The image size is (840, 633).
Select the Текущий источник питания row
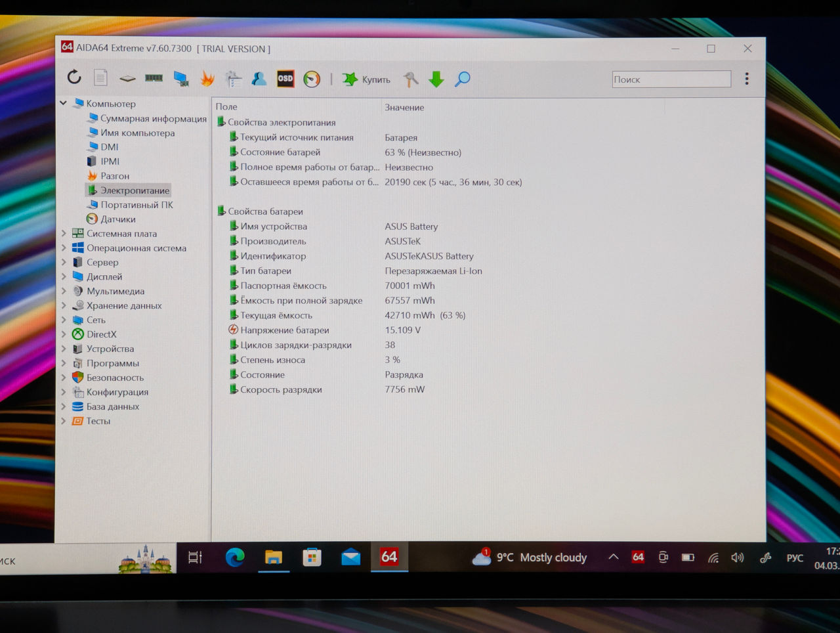coord(489,137)
